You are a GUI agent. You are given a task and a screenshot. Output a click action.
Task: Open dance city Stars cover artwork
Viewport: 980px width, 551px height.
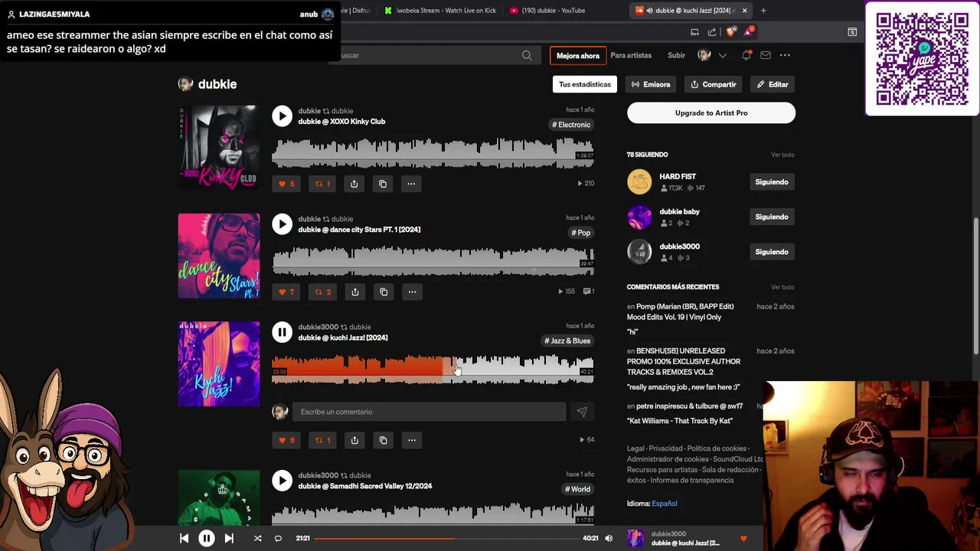219,256
